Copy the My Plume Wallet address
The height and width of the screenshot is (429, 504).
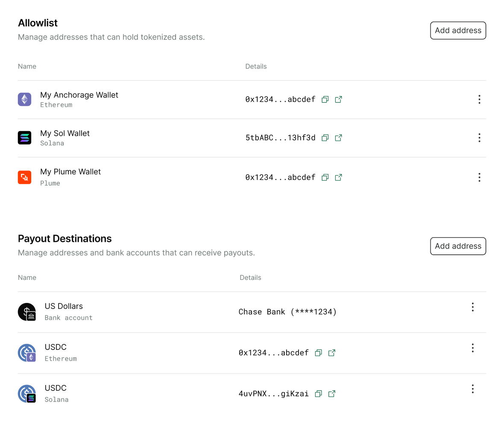(325, 177)
